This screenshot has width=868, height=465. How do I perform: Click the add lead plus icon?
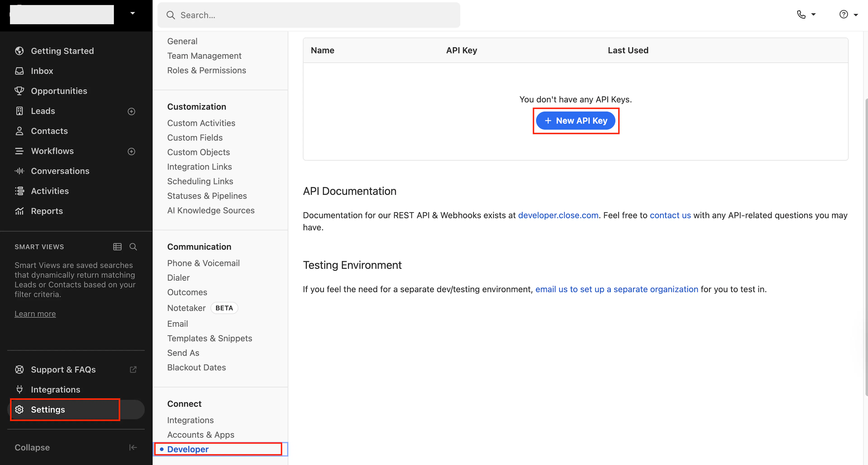point(131,111)
